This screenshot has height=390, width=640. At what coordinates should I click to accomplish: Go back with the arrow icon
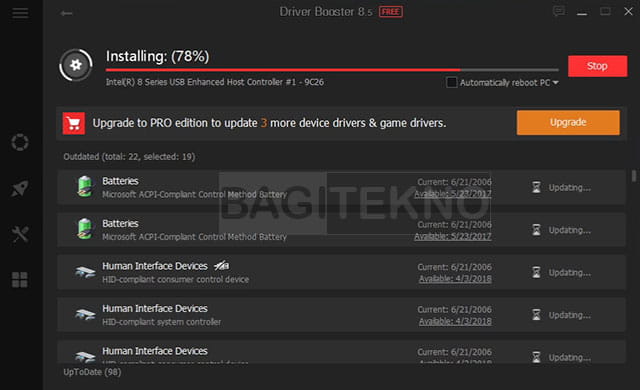(x=66, y=13)
